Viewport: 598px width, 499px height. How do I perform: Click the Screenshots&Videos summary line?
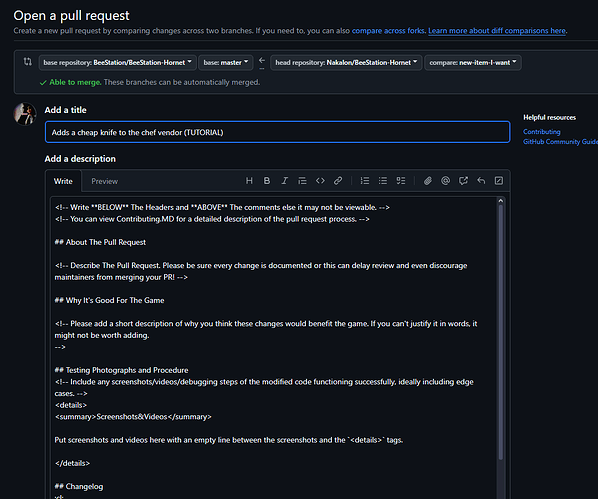(x=133, y=417)
